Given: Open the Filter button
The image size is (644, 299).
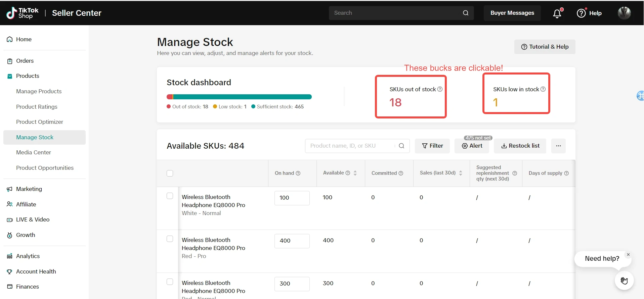Looking at the screenshot, I should pyautogui.click(x=432, y=146).
